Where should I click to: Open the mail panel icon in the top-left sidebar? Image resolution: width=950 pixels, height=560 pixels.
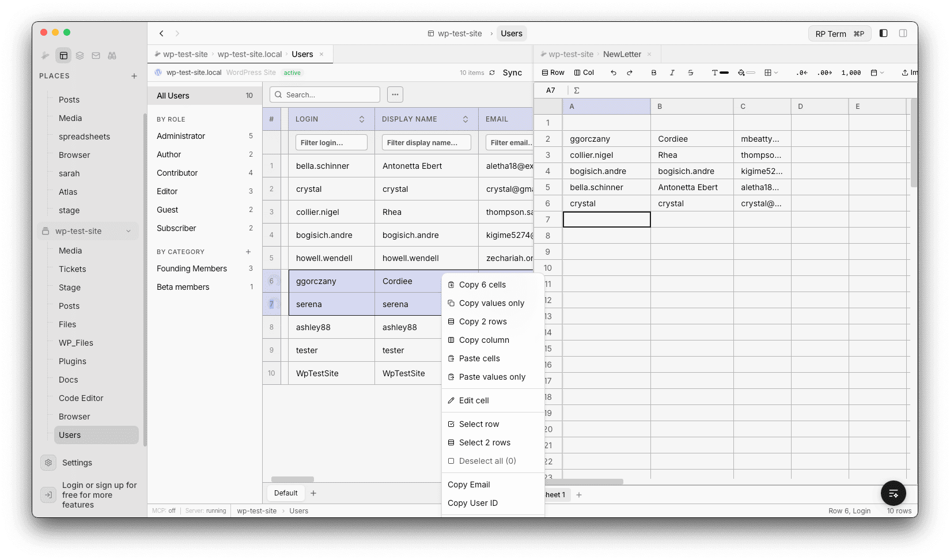(96, 55)
